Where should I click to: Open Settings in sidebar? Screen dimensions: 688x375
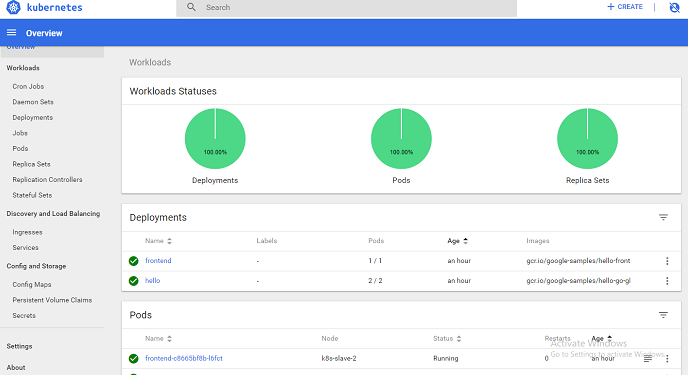pyautogui.click(x=19, y=346)
